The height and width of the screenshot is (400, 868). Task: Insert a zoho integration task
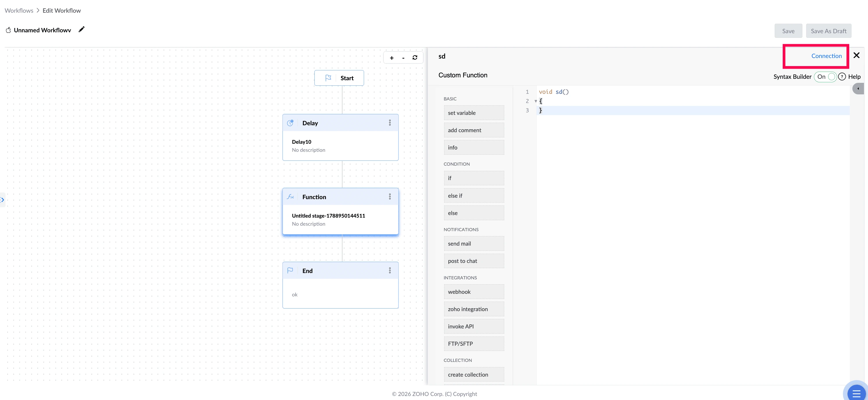point(474,309)
